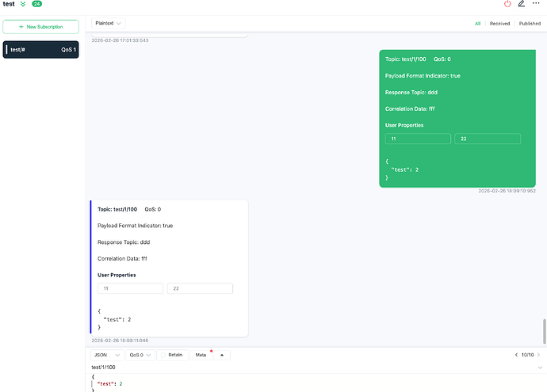Open the Plaintext format dropdown

click(108, 24)
